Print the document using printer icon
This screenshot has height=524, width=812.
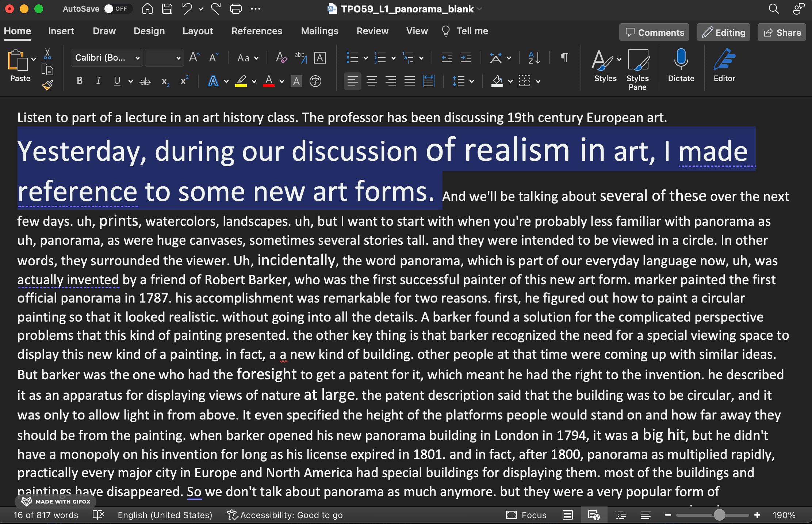pos(236,9)
